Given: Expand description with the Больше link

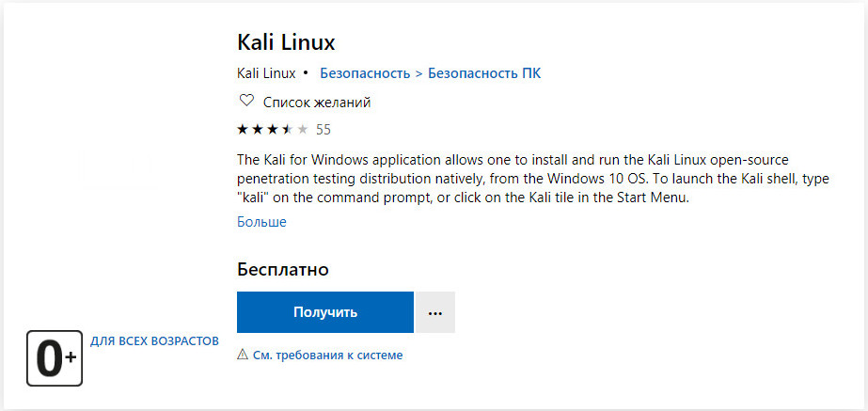Looking at the screenshot, I should tap(261, 222).
